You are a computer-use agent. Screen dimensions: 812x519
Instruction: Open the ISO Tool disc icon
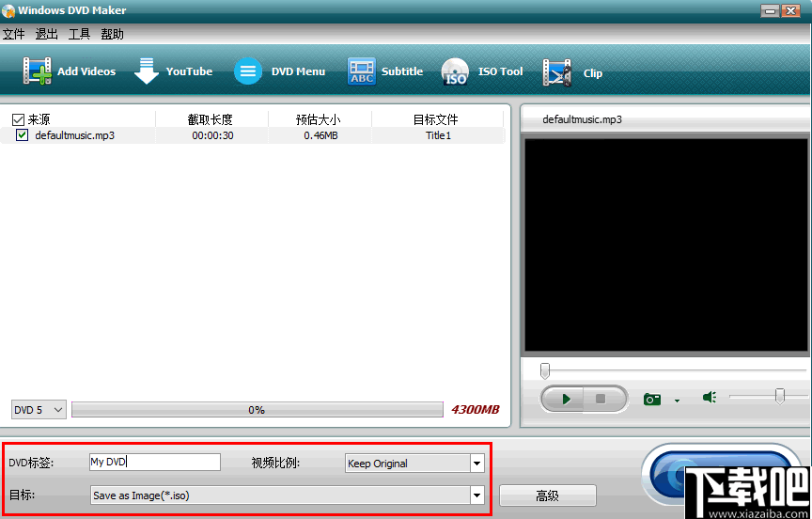coord(455,71)
